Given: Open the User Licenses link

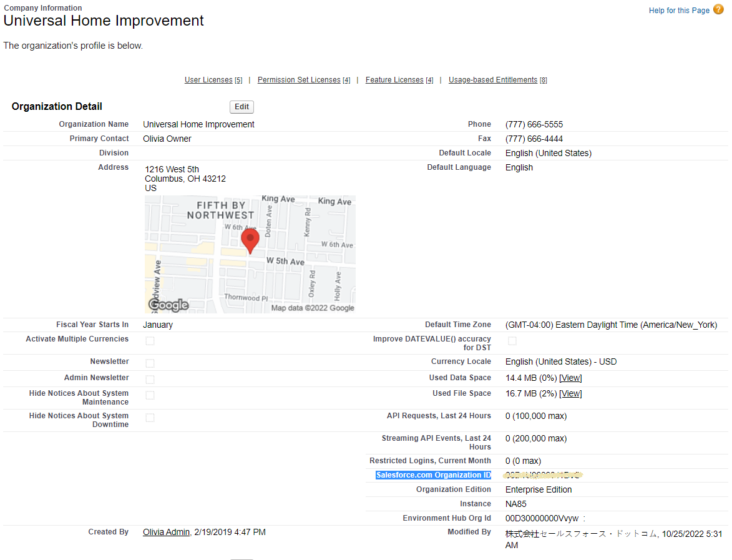Looking at the screenshot, I should [208, 80].
